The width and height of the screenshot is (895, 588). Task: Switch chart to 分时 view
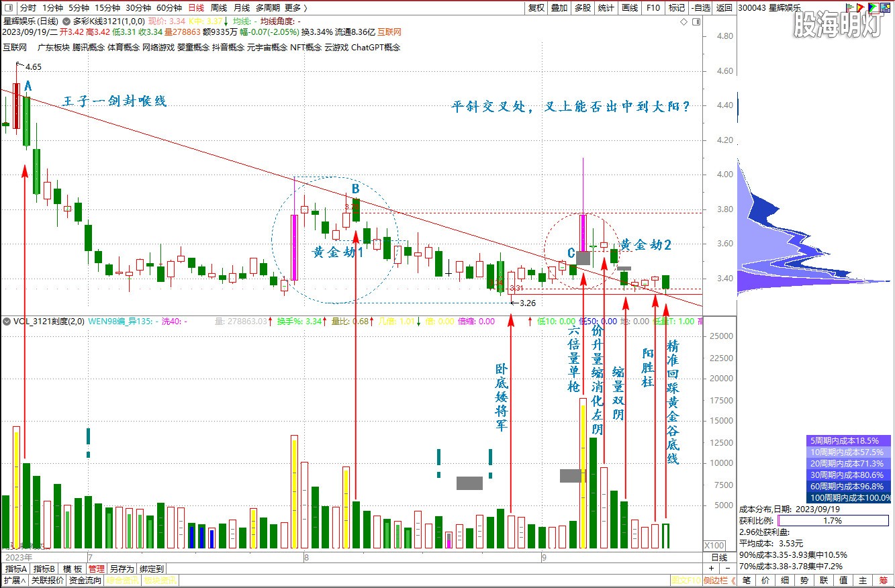[x=28, y=8]
